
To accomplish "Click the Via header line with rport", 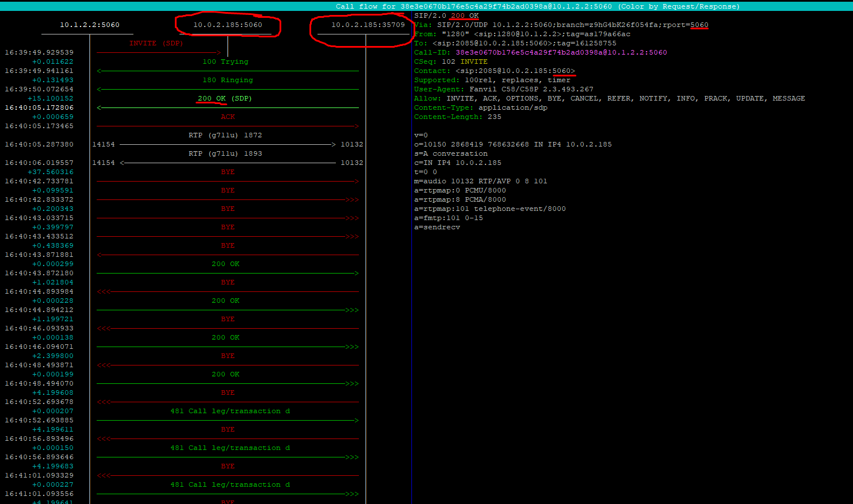I will pyautogui.click(x=561, y=25).
